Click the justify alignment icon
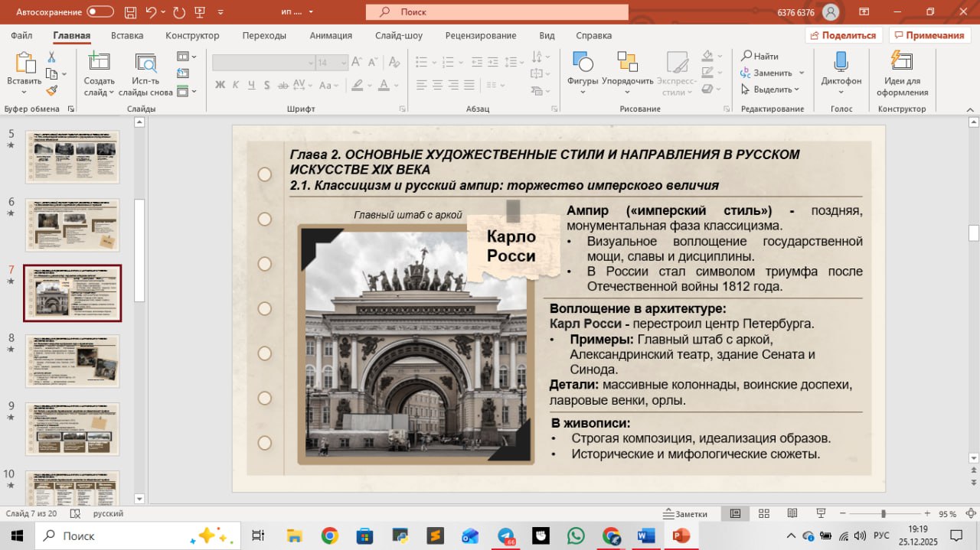The width and height of the screenshot is (980, 550). click(469, 85)
